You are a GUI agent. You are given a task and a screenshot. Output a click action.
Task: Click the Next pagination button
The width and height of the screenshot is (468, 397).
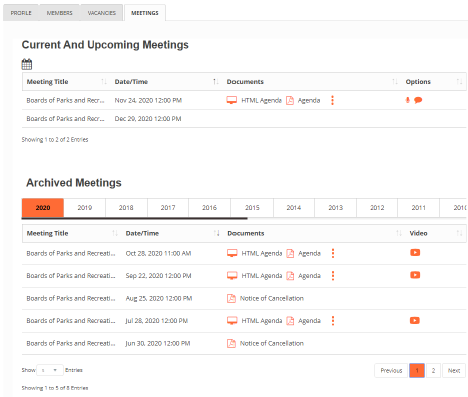(x=454, y=370)
